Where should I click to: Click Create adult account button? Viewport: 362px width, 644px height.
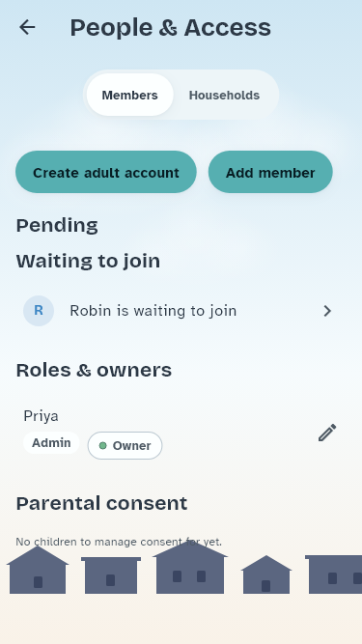click(106, 172)
